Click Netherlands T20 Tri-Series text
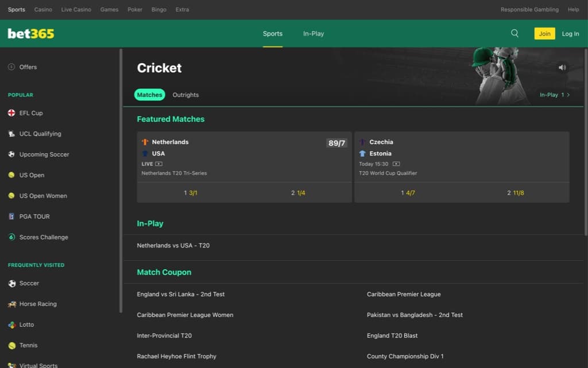Viewport: 588px width, 368px height. (174, 173)
